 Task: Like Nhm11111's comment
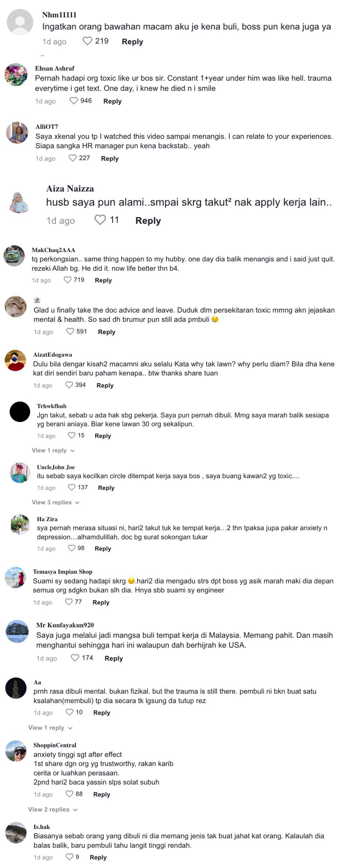pos(87,41)
